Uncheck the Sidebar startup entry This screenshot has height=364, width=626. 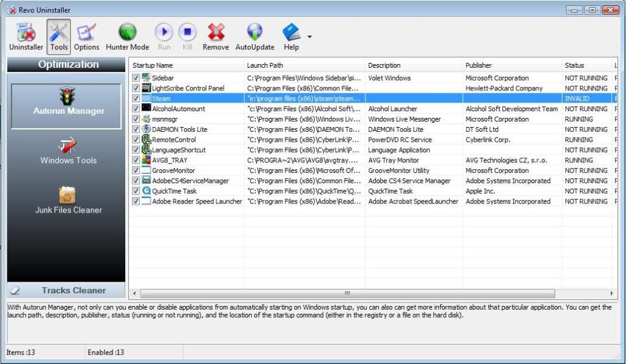136,78
